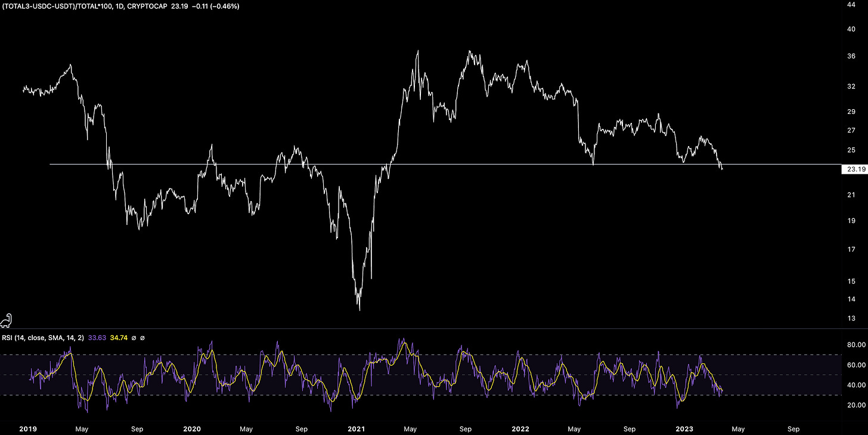The height and width of the screenshot is (435, 868).
Task: Click the 13 price axis label
Action: click(x=851, y=319)
